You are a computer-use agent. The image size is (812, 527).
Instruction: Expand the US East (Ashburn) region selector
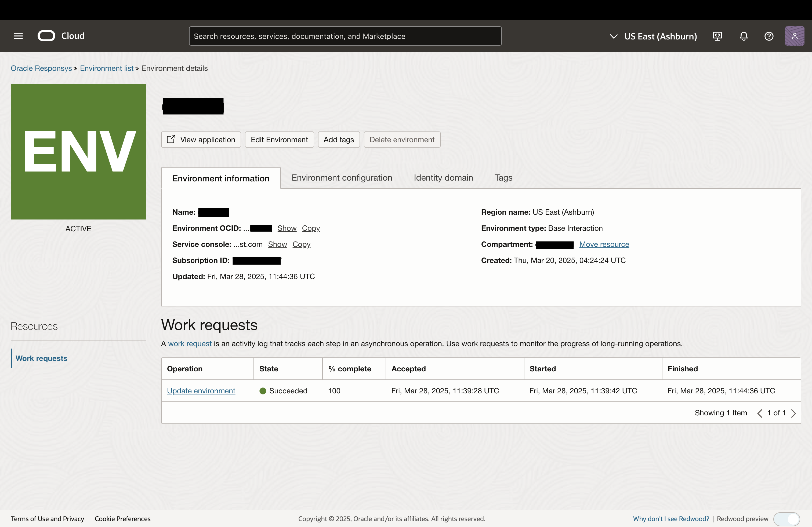coord(653,36)
